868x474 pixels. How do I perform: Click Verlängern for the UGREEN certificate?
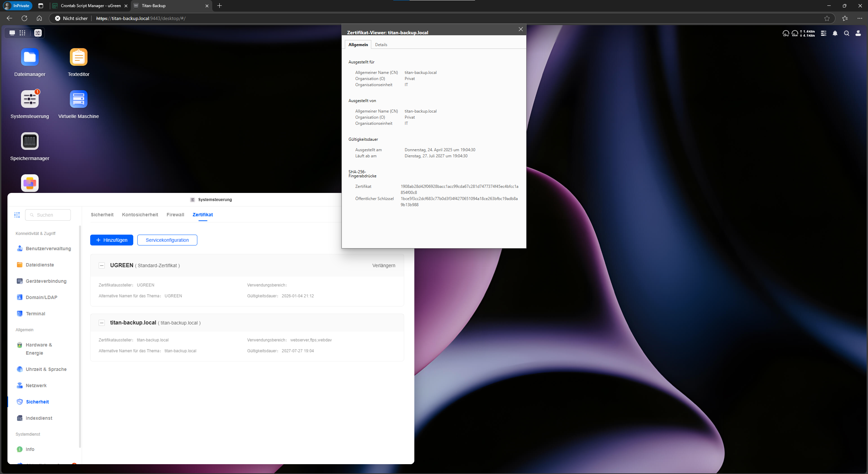tap(384, 265)
